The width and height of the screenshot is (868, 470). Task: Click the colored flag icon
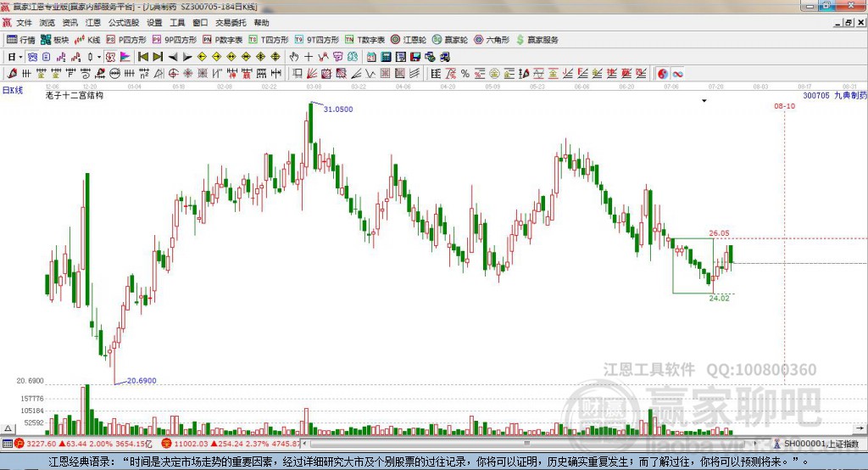point(125,57)
